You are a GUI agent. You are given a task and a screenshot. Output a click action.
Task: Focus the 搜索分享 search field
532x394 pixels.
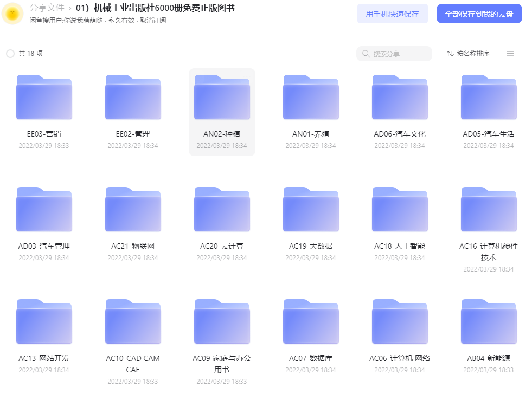pos(394,54)
